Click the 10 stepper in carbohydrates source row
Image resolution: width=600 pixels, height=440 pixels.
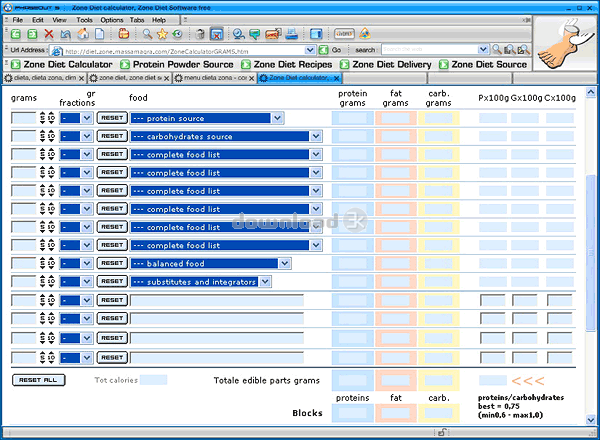(51, 136)
